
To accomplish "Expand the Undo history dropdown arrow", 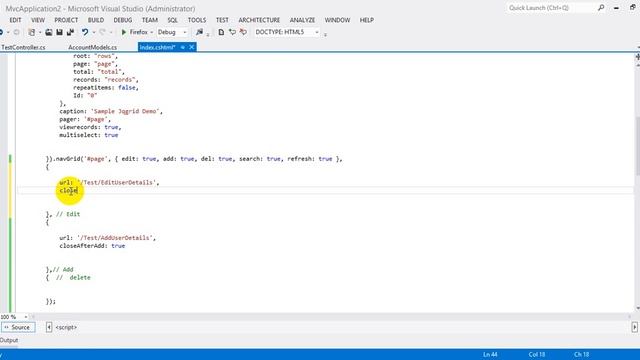I will tap(94, 32).
